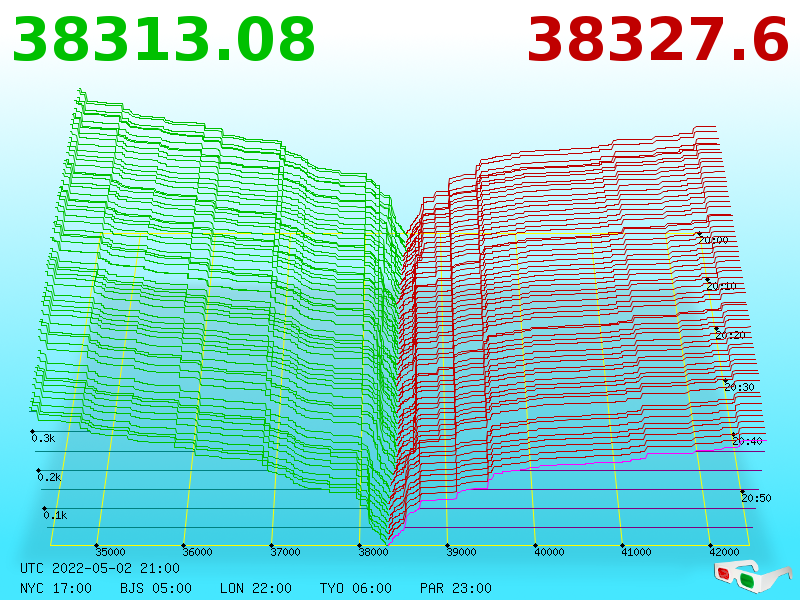Click the BJS 05:00 clock text
Screen dimensions: 800x600
point(156,588)
